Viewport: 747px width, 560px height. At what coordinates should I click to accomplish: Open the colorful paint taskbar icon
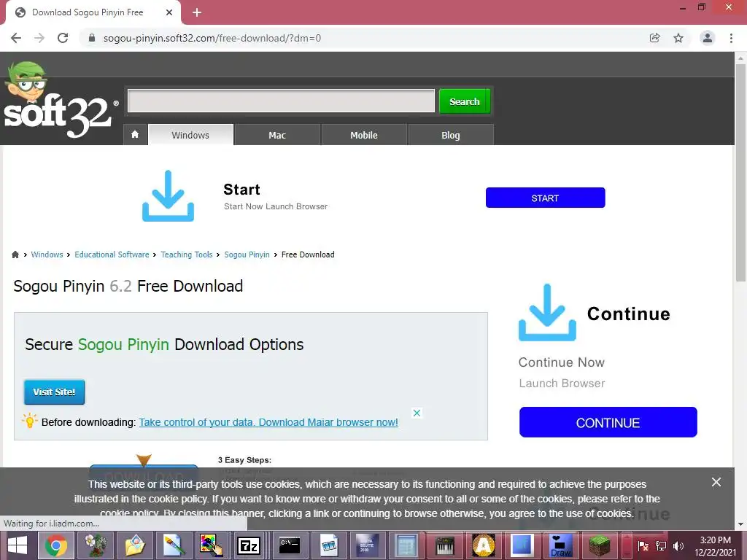(211, 545)
